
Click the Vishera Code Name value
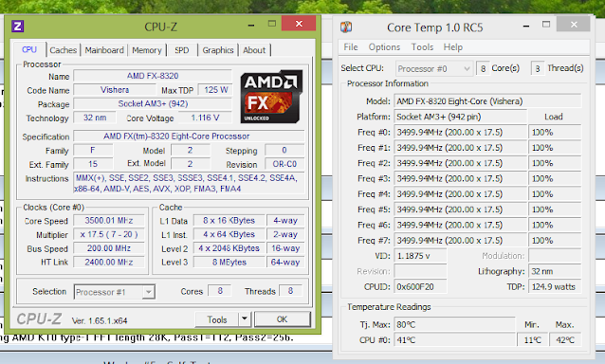pos(115,90)
